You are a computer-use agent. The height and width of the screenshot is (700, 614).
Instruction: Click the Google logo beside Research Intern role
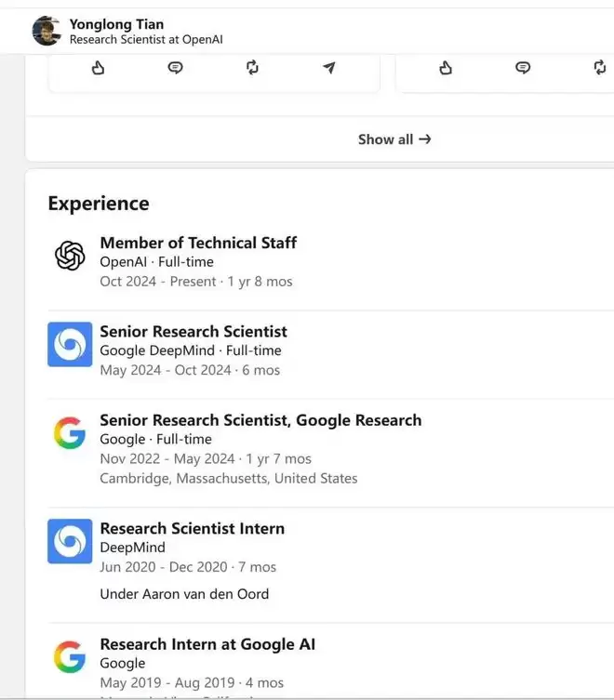[70, 656]
